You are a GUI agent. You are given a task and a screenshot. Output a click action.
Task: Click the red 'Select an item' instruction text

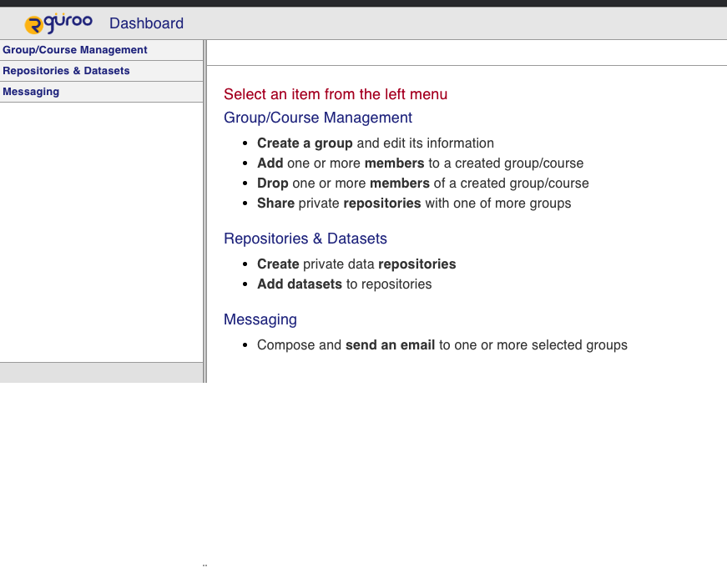click(336, 94)
